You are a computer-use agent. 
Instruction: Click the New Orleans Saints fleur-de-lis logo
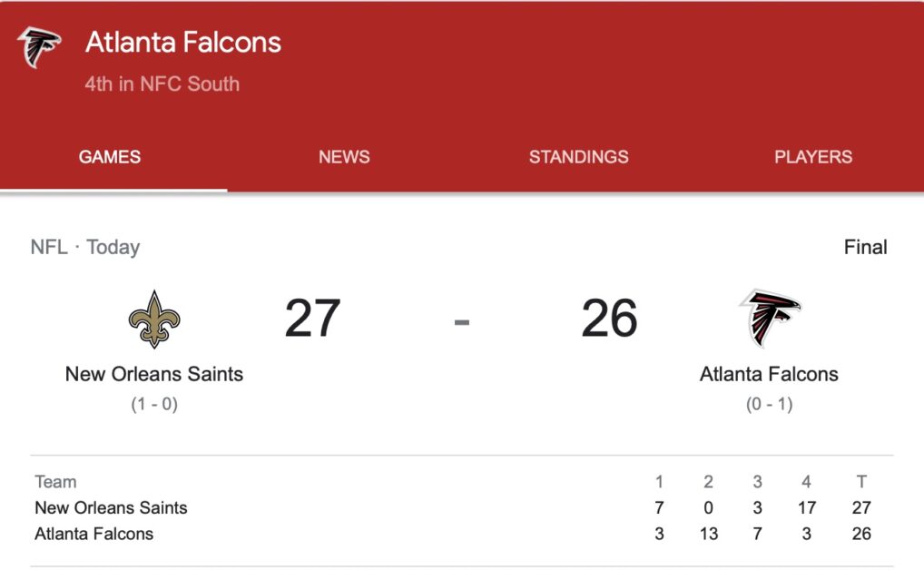(154, 319)
